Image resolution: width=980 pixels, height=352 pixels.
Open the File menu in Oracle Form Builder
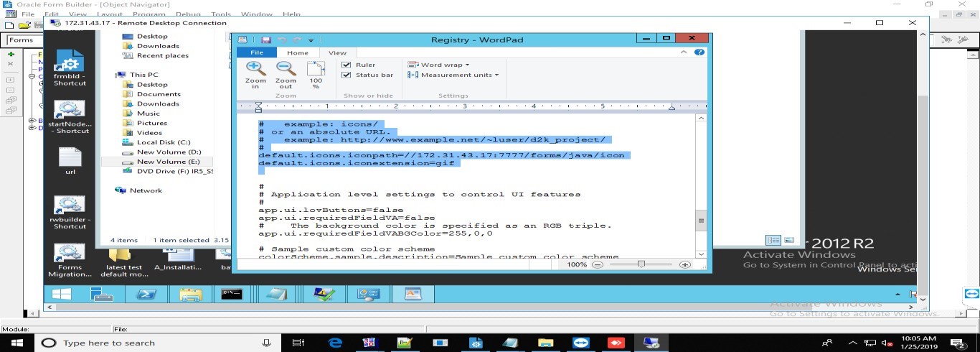28,14
